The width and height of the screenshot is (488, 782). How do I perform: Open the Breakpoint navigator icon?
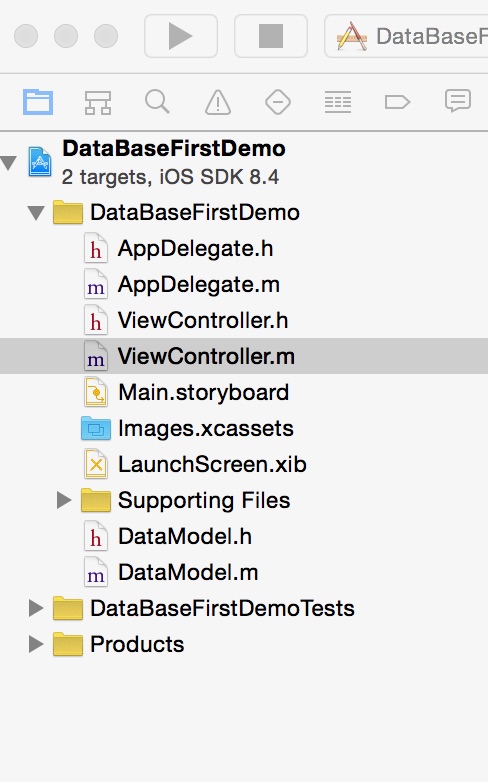(x=398, y=102)
